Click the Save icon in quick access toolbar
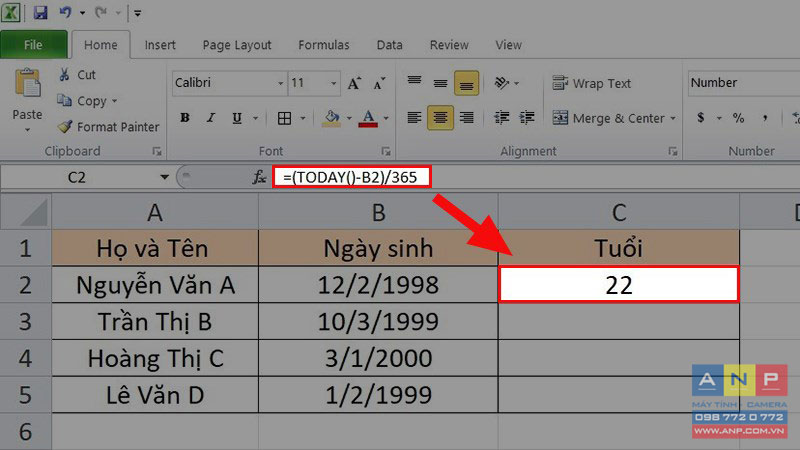Image resolution: width=800 pixels, height=450 pixels. click(40, 12)
